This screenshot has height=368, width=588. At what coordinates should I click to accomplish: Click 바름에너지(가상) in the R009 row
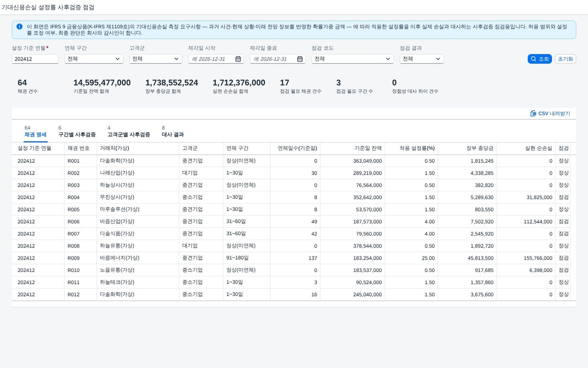click(120, 258)
